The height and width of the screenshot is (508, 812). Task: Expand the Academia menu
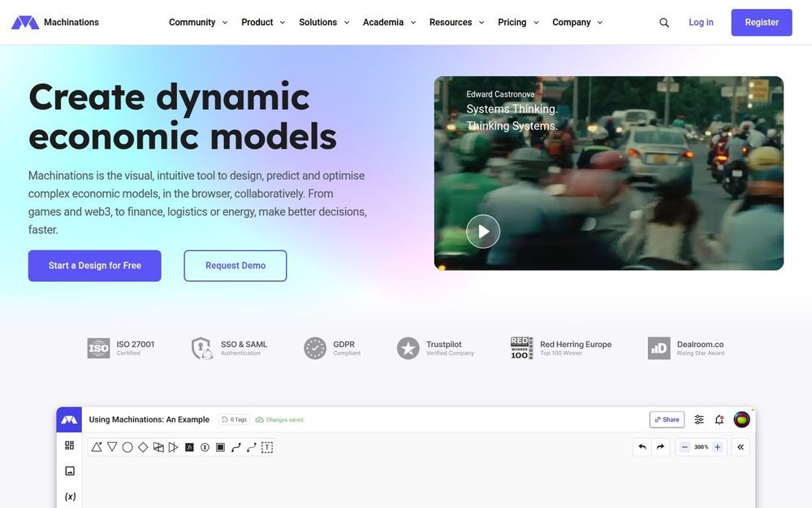click(x=389, y=22)
